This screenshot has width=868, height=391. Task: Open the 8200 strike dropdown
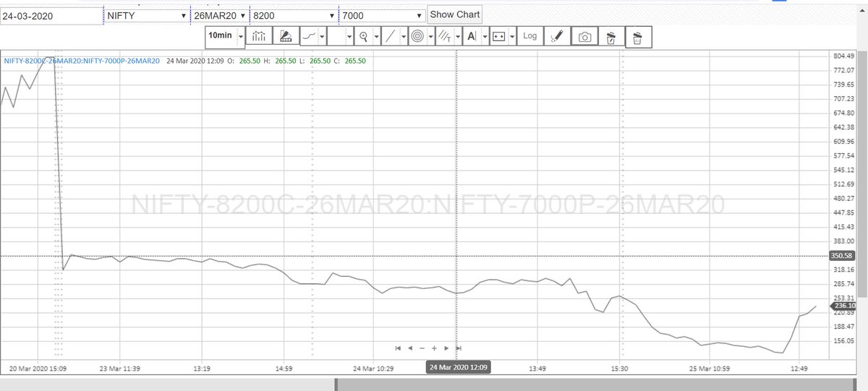[294, 14]
